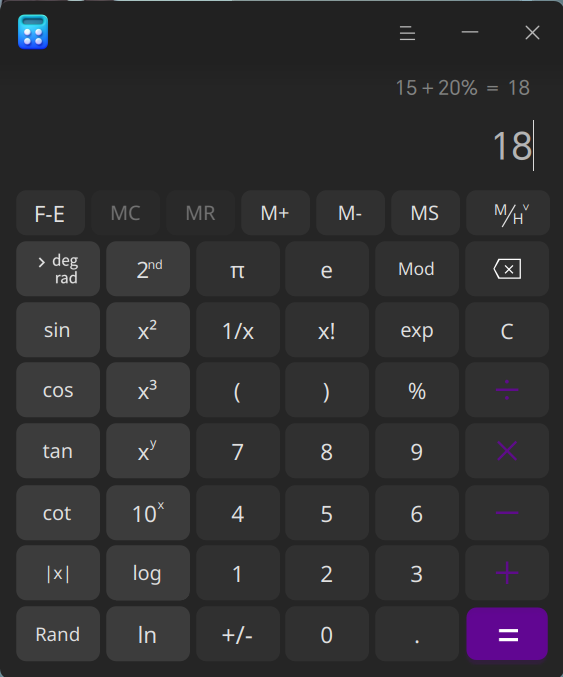Click the display field showing 18
This screenshot has width=563, height=677.
pos(281,146)
